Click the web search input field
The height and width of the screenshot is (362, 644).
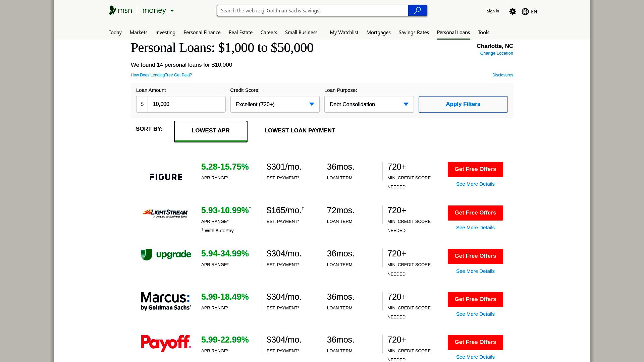[313, 10]
